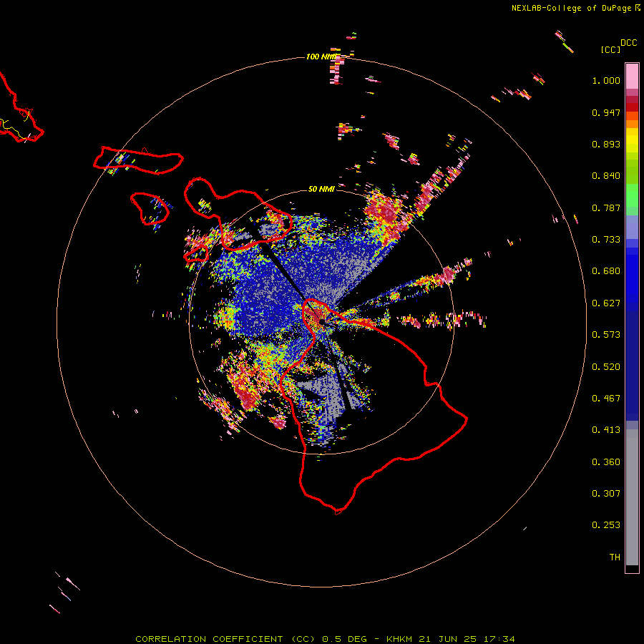Click the KHKM radar site identifier
This screenshot has height=644, width=644.
[x=399, y=639]
